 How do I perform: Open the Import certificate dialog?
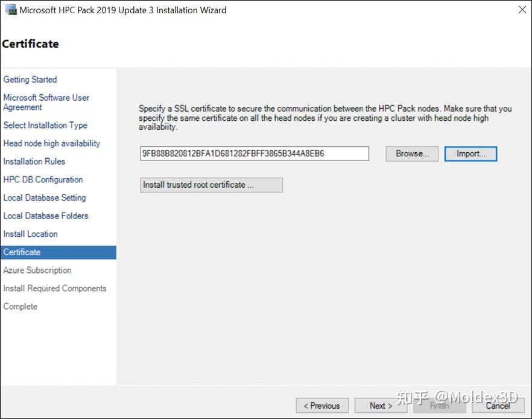[x=470, y=154]
